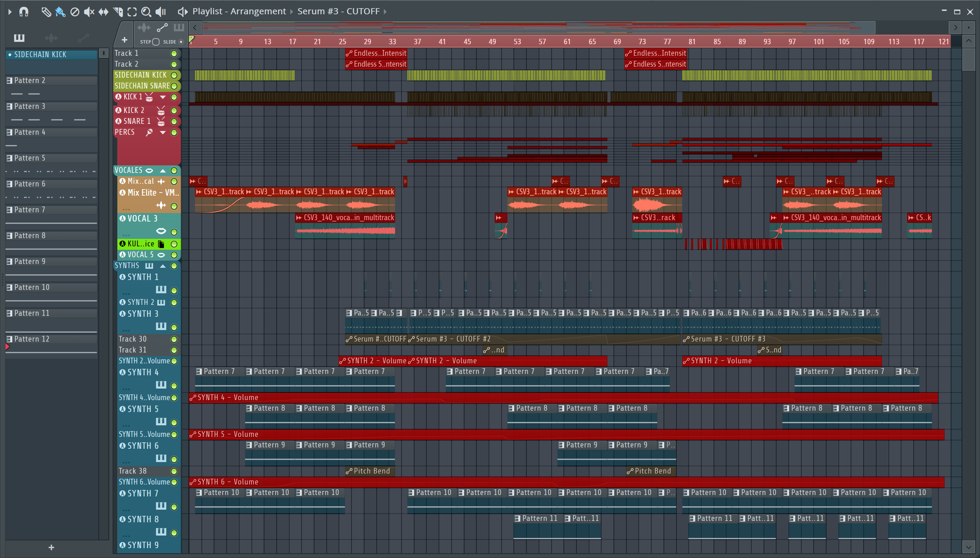980x558 pixels.
Task: Click the scroll down arrow on the right
Action: point(968,546)
